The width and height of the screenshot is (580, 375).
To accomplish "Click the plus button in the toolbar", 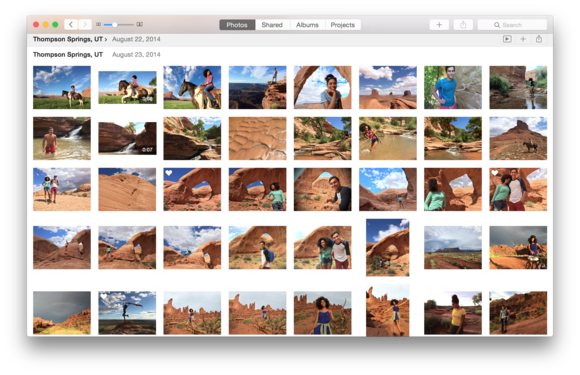I will coord(439,25).
